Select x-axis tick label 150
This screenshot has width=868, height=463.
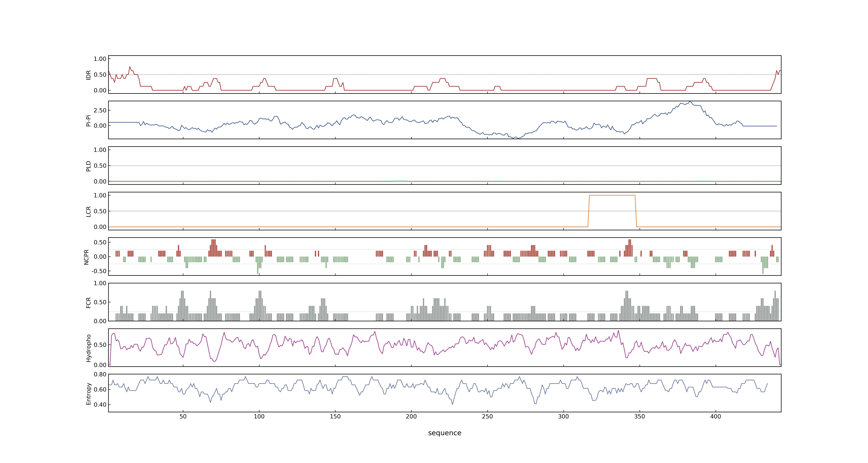tap(335, 416)
